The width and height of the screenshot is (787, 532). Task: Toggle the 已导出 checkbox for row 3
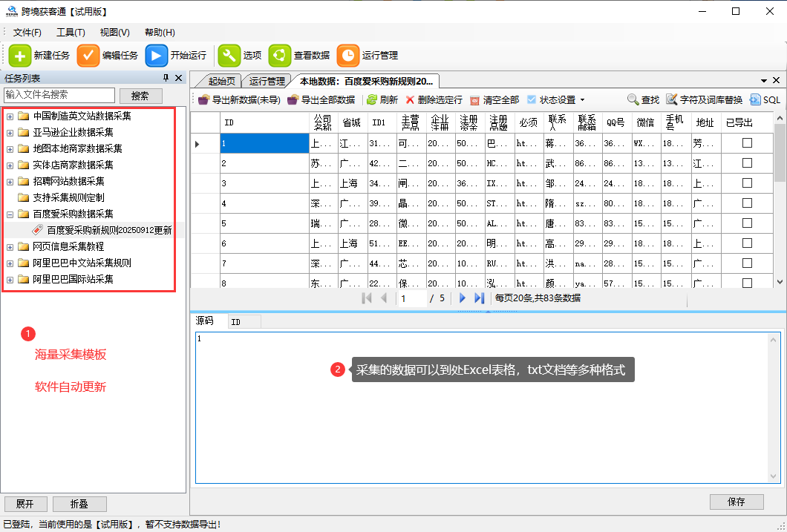(x=747, y=183)
